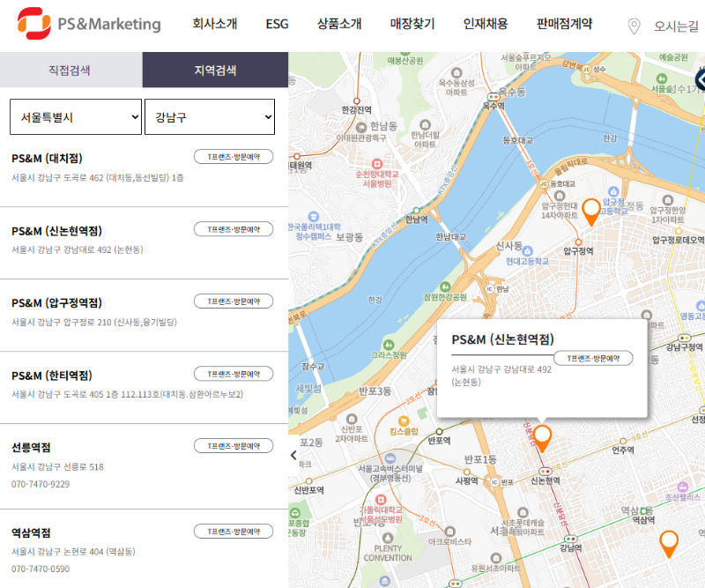Click the 역삼역점 phone number 070-7470-0590
705x588 pixels.
point(41,569)
